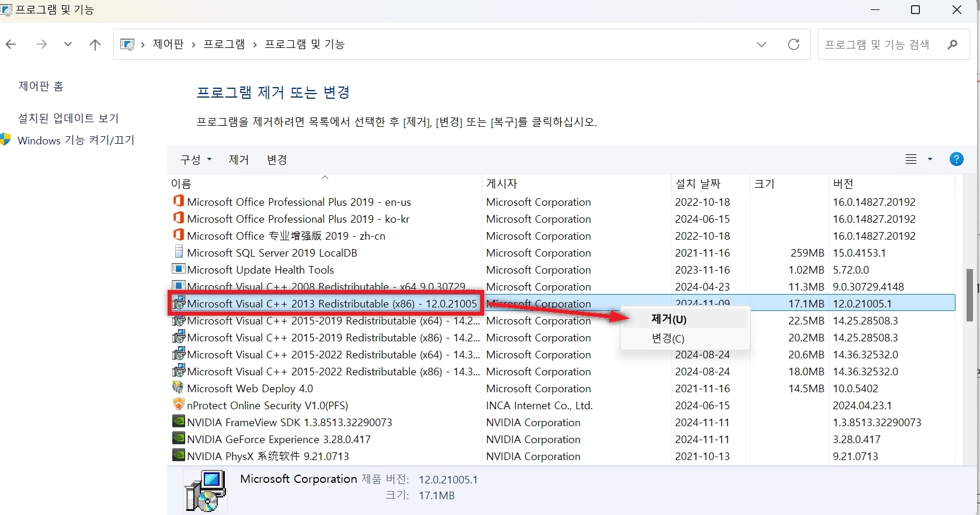Click the installer icon in details pane
980x515 pixels.
pos(205,491)
